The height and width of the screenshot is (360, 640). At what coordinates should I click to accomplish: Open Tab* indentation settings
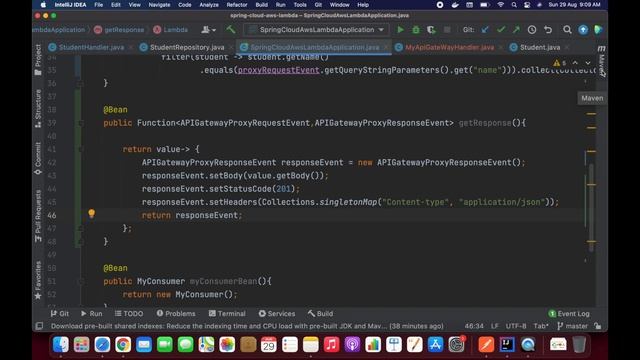541,326
